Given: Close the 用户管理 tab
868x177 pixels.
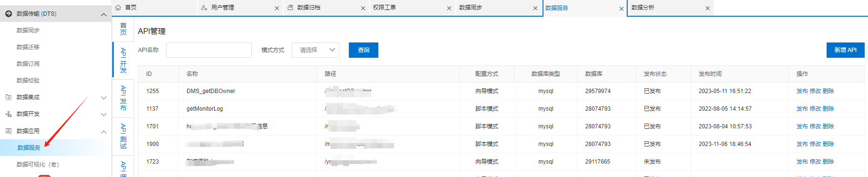Looking at the screenshot, I should coord(277,8).
